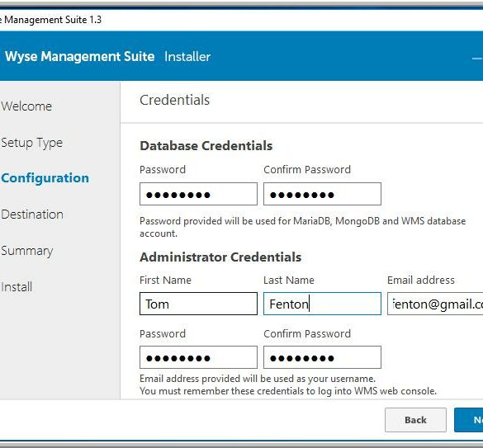Click the First Name field containing Tom
Image resolution: width=483 pixels, height=448 pixels.
198,304
